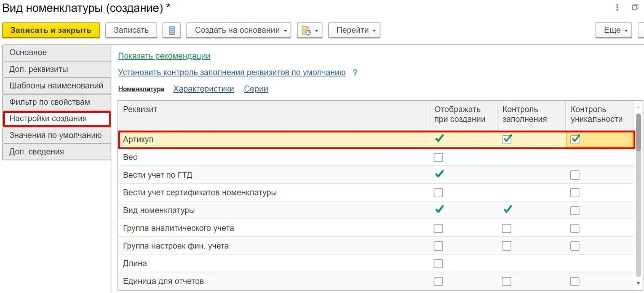The image size is (644, 293).
Task: Click the green checkmark in the Вести учет по ГТД row
Action: coord(439,174)
